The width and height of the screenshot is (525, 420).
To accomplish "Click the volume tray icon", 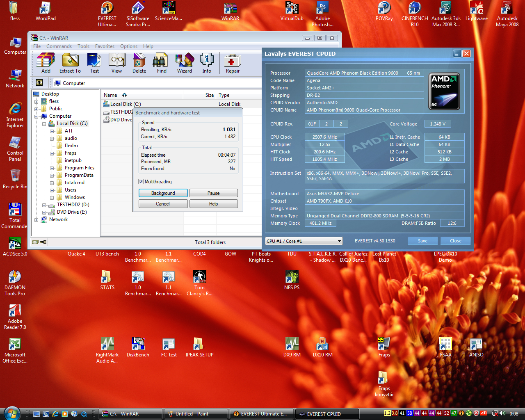I will pos(502,413).
